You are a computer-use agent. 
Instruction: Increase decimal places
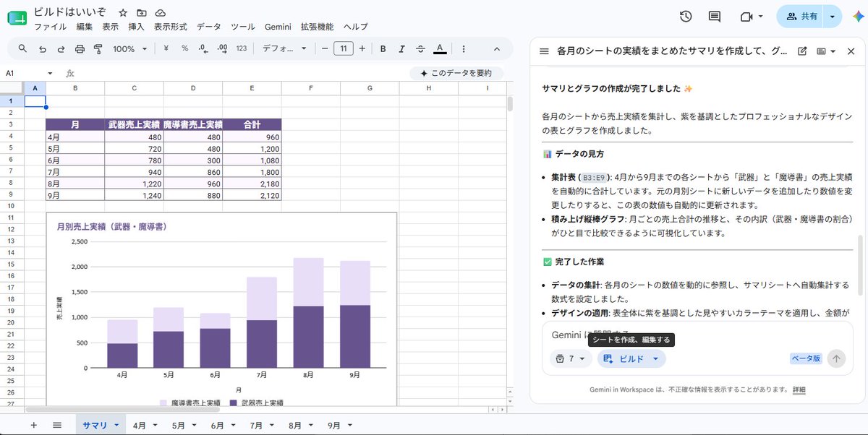223,48
